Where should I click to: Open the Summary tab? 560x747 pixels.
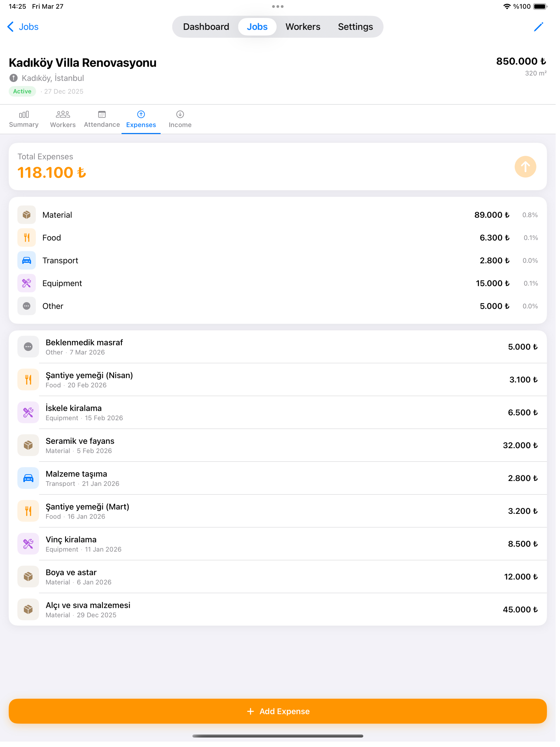point(24,119)
